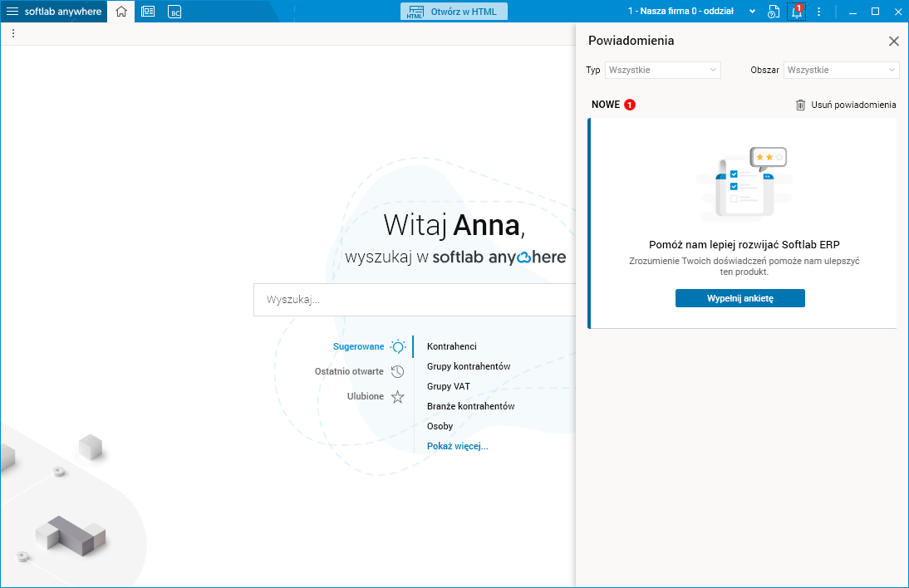The image size is (909, 588).
Task: Open the news dashboard tab icon
Action: [x=148, y=12]
